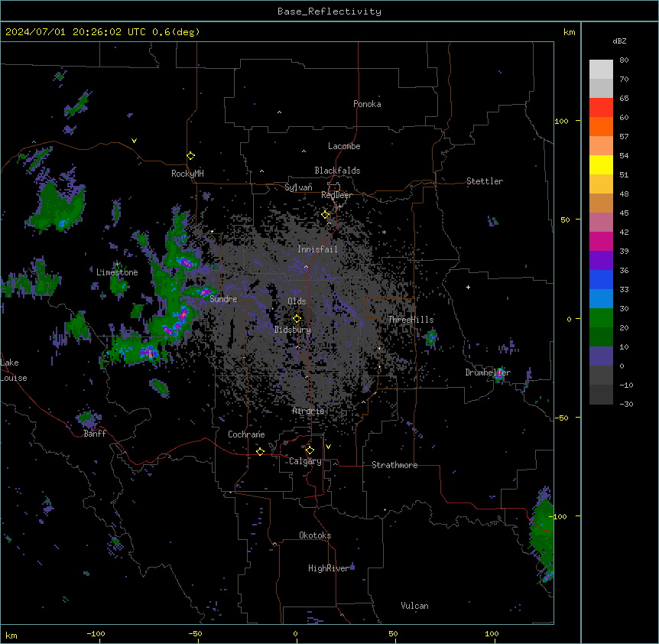Click the green echo cell southeast of ThreeHills

click(x=431, y=337)
